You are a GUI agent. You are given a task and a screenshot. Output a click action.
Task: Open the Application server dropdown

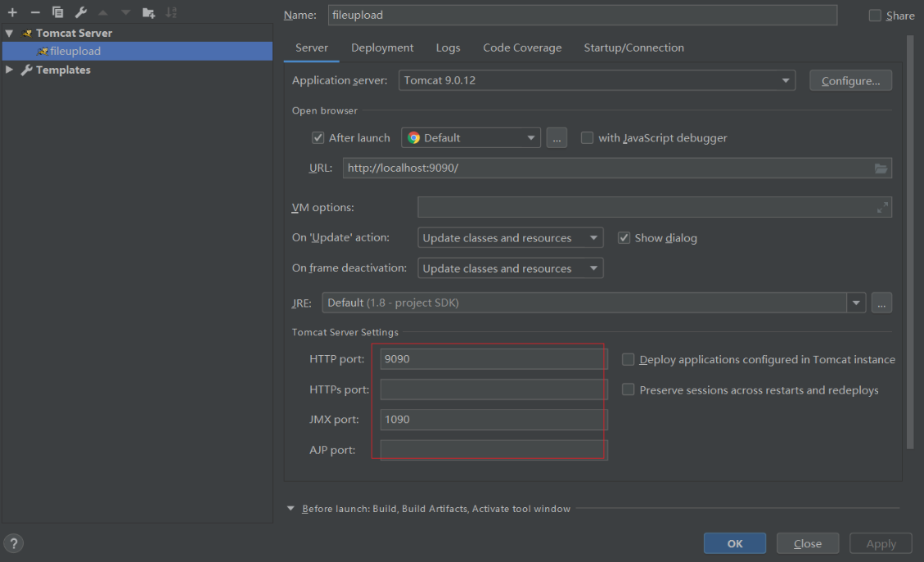click(597, 80)
